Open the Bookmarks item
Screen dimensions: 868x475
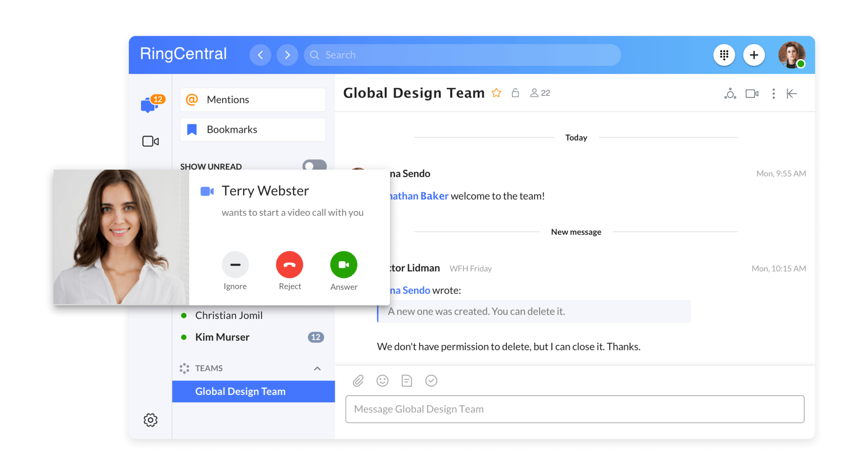(x=253, y=129)
